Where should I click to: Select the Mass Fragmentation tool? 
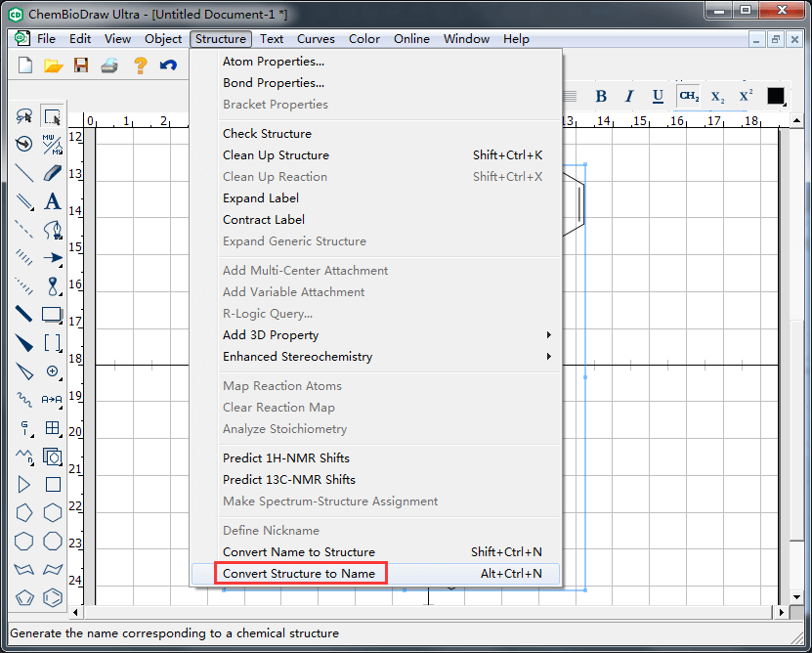(53, 144)
